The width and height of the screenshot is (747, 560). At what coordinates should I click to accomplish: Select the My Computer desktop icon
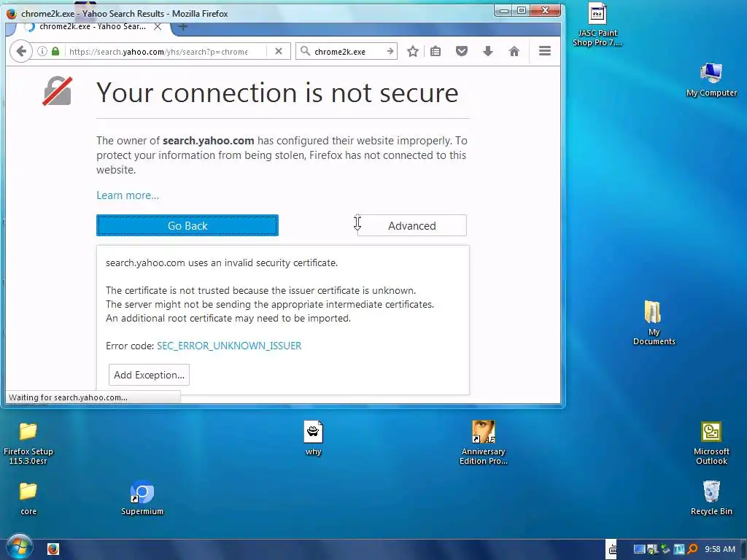pyautogui.click(x=711, y=79)
